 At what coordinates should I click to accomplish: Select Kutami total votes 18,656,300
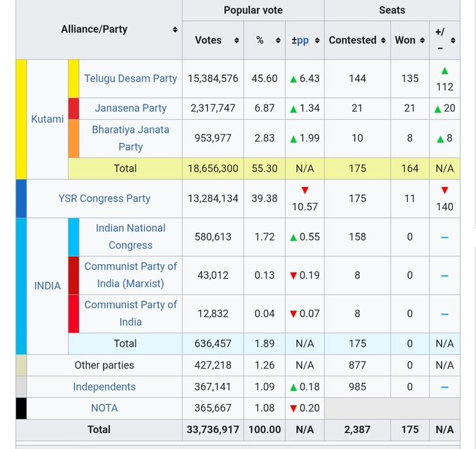pyautogui.click(x=213, y=168)
